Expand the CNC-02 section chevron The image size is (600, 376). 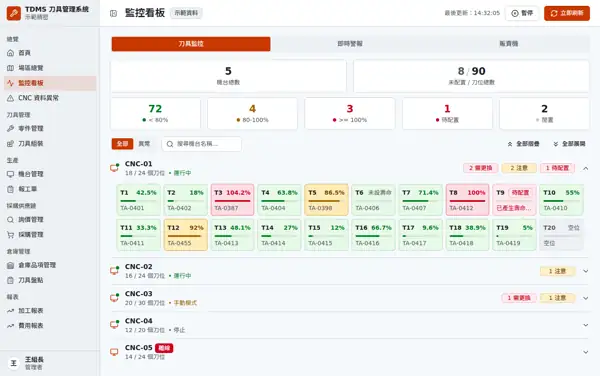coord(585,271)
